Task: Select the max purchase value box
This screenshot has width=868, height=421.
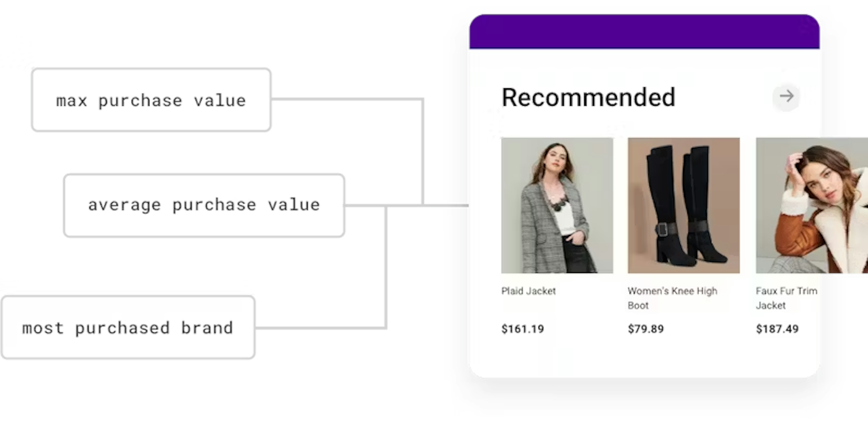Action: point(151,100)
